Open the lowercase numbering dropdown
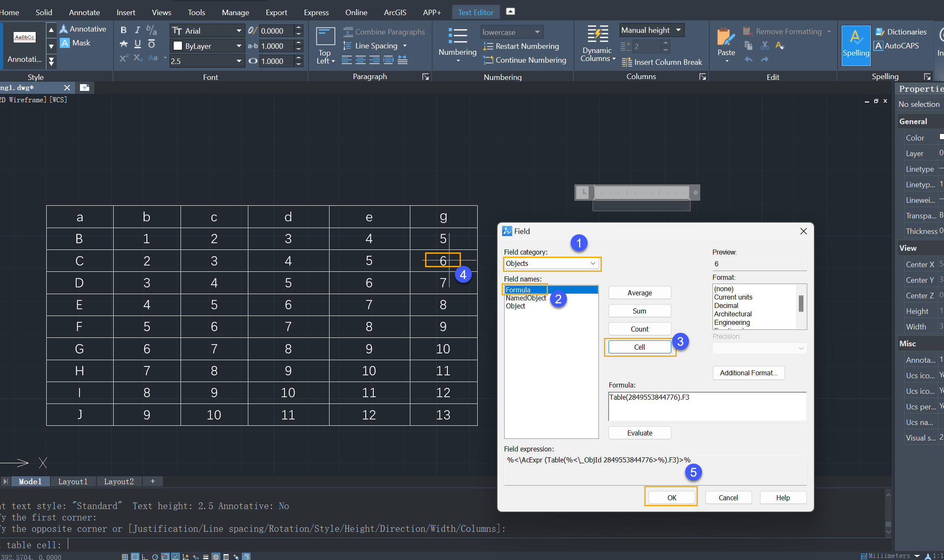This screenshot has width=944, height=560. coord(511,32)
